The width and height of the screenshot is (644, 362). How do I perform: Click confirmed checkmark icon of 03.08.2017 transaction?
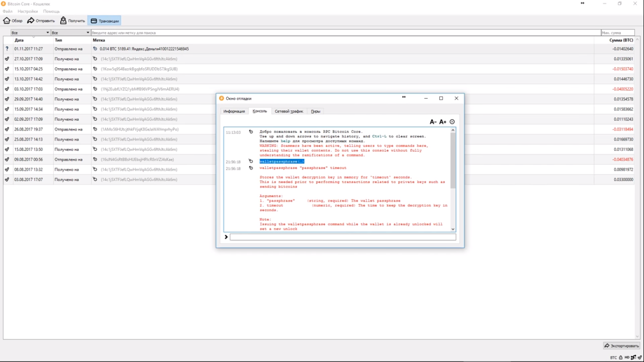click(x=7, y=180)
